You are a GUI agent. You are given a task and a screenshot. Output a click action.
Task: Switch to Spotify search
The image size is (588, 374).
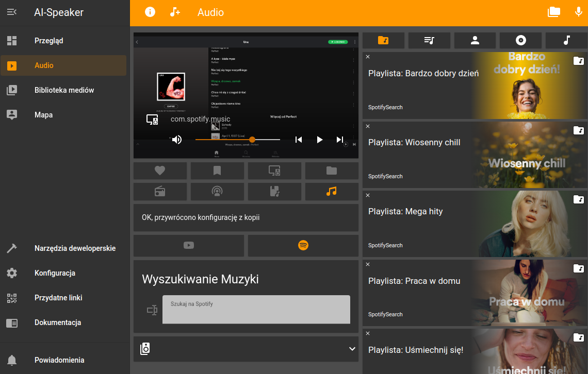point(303,246)
